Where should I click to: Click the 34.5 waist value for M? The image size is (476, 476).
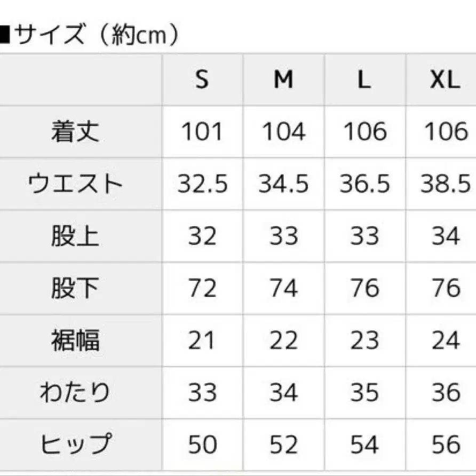[x=283, y=184]
